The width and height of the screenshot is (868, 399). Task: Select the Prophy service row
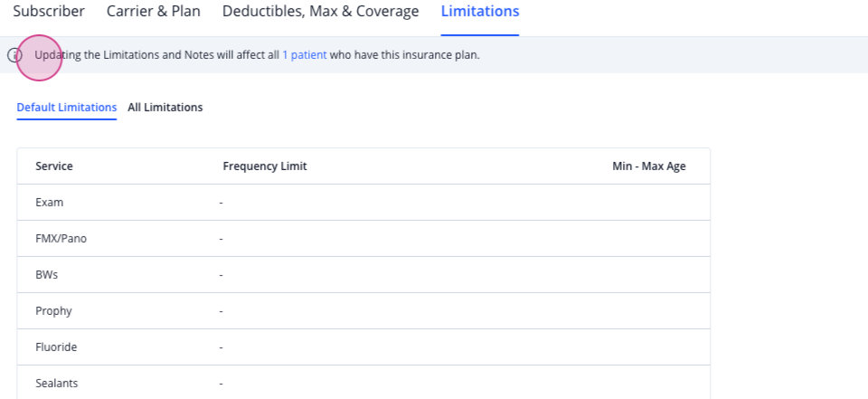[363, 311]
